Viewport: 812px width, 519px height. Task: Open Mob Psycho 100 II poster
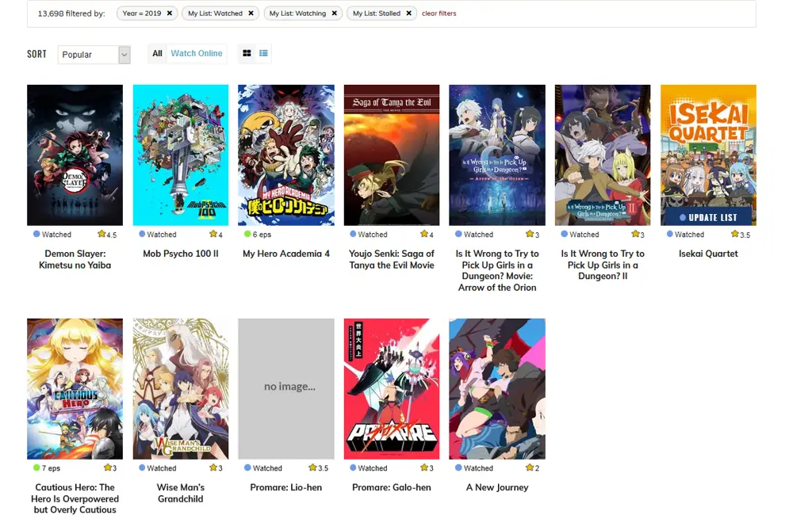[181, 155]
